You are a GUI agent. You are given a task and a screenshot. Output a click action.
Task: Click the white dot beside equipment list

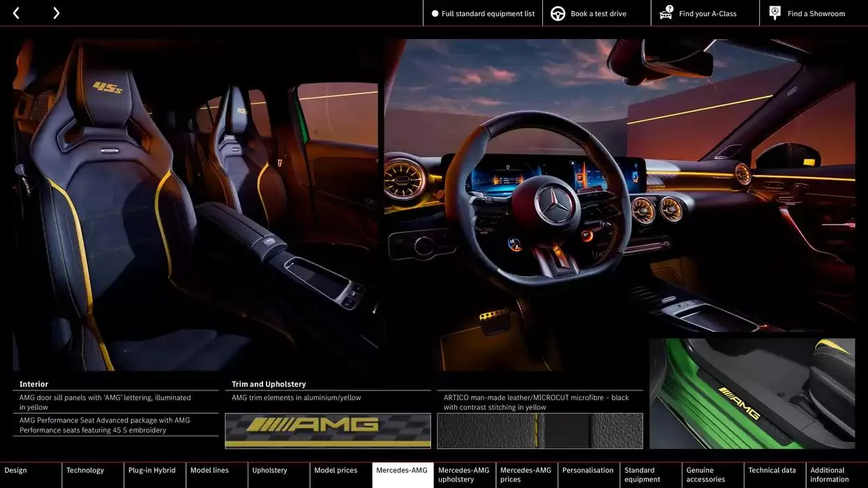point(435,13)
